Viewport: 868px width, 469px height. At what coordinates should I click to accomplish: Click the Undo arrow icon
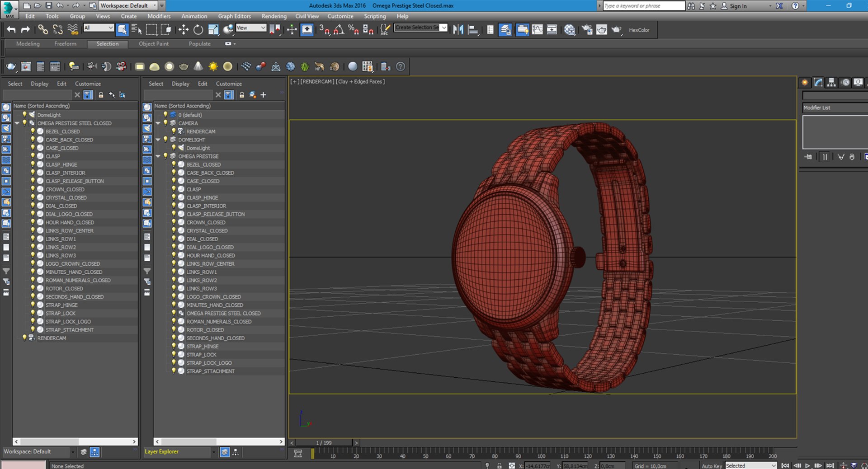11,30
